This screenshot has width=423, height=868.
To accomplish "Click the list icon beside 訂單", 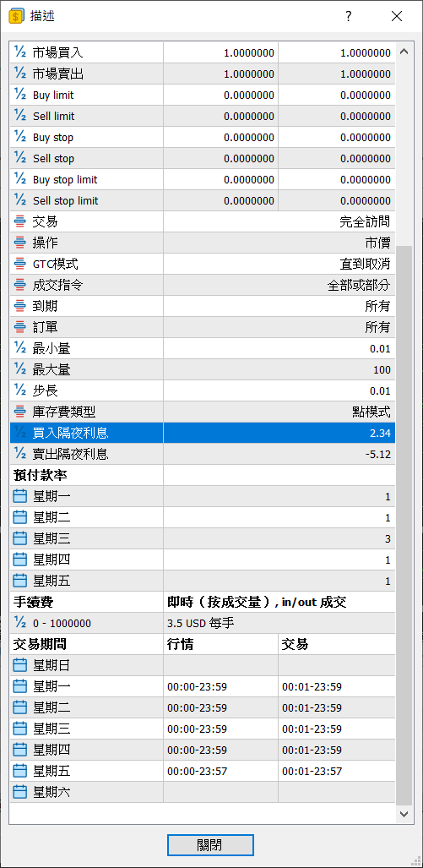I will pyautogui.click(x=20, y=327).
